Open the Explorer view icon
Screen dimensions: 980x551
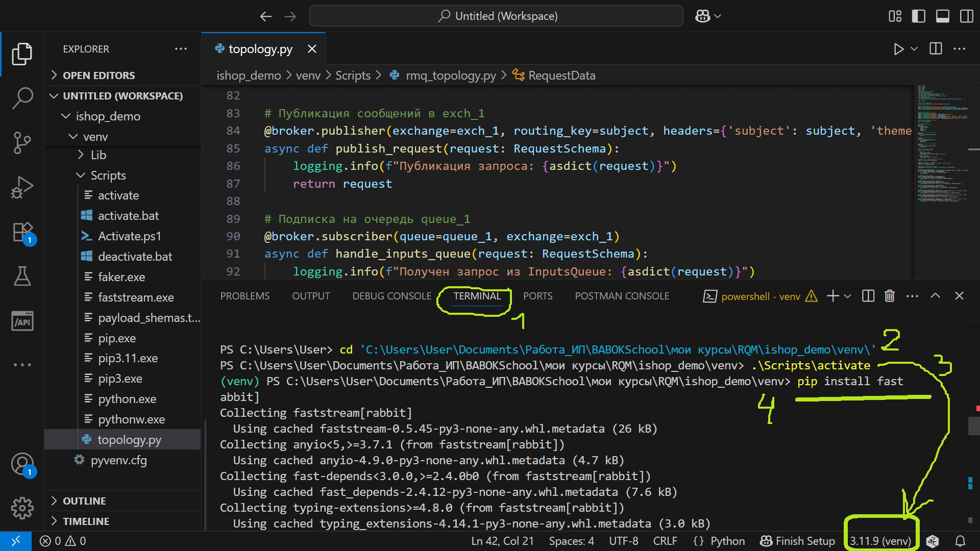pyautogui.click(x=22, y=54)
